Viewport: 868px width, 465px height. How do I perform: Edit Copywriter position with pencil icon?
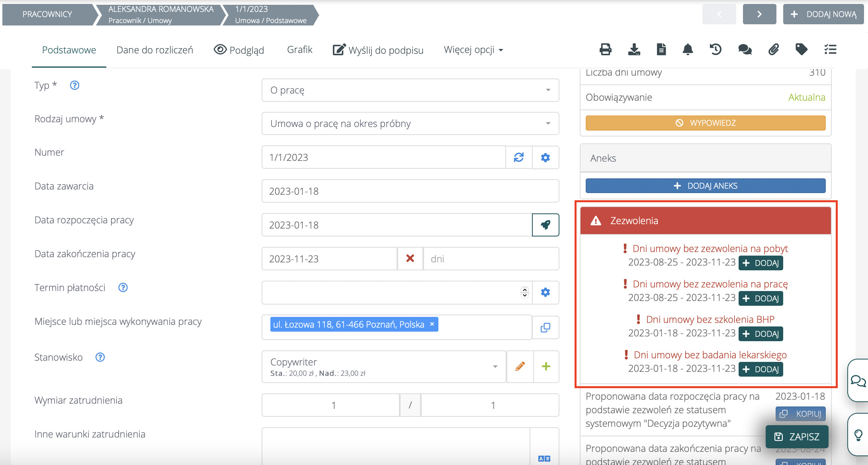[x=520, y=366]
